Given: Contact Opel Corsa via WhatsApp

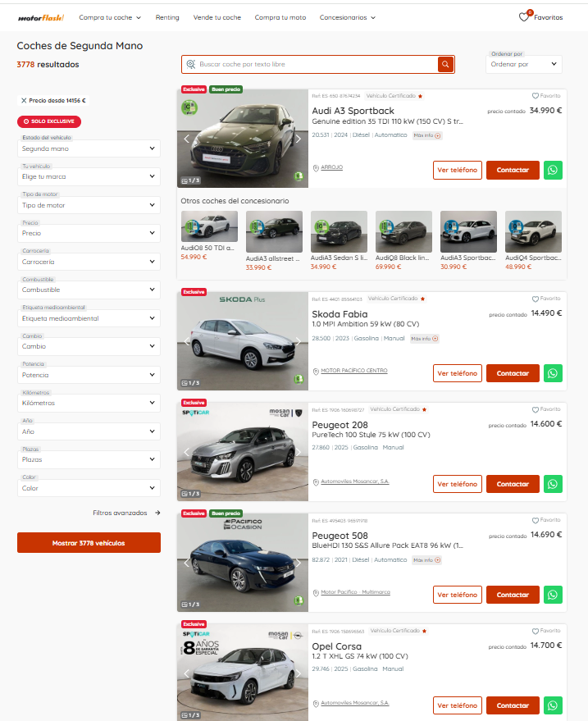Looking at the screenshot, I should 553,706.
